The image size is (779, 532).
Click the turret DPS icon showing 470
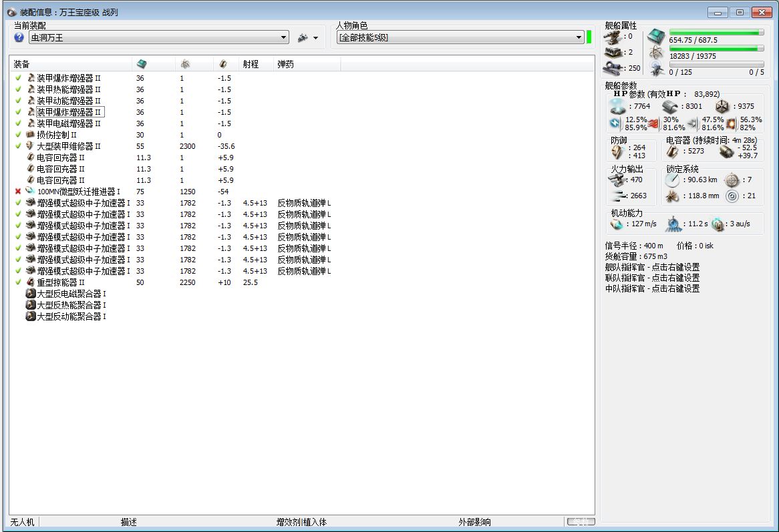(617, 180)
